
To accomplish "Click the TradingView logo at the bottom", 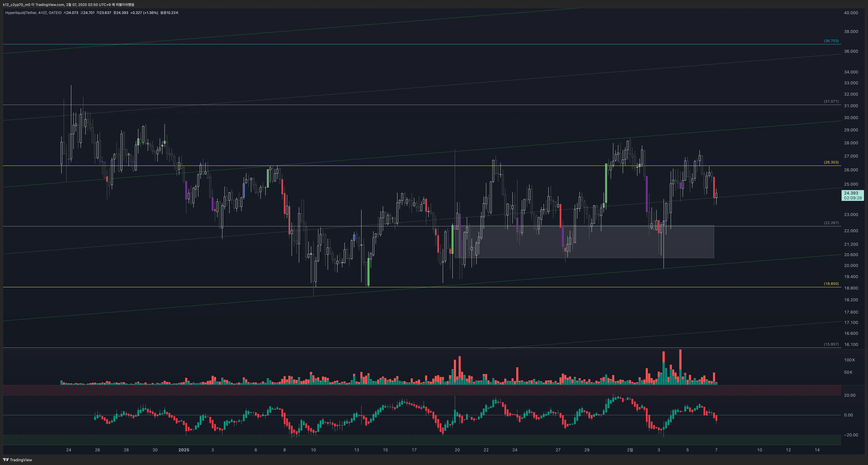I will pyautogui.click(x=18, y=460).
